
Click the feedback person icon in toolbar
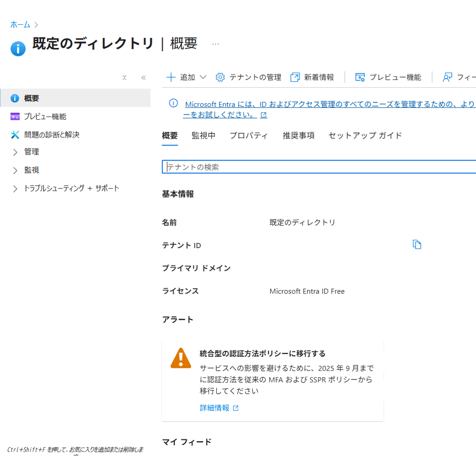click(x=447, y=77)
